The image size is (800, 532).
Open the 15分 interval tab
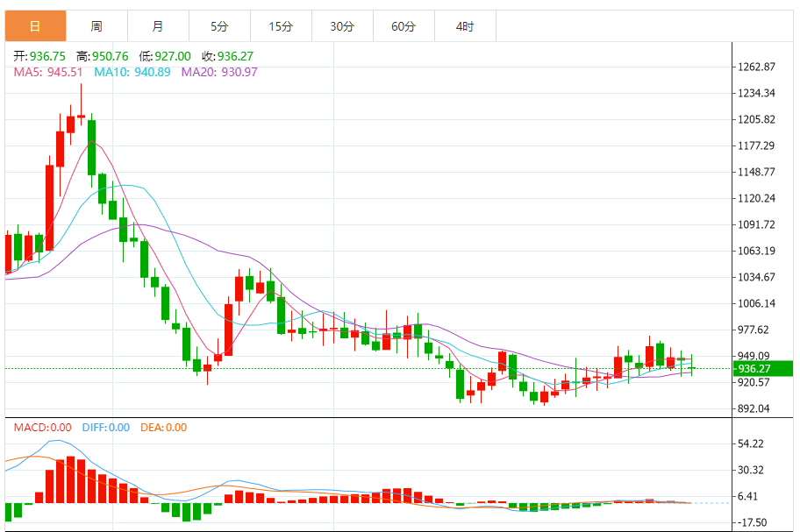pyautogui.click(x=281, y=26)
